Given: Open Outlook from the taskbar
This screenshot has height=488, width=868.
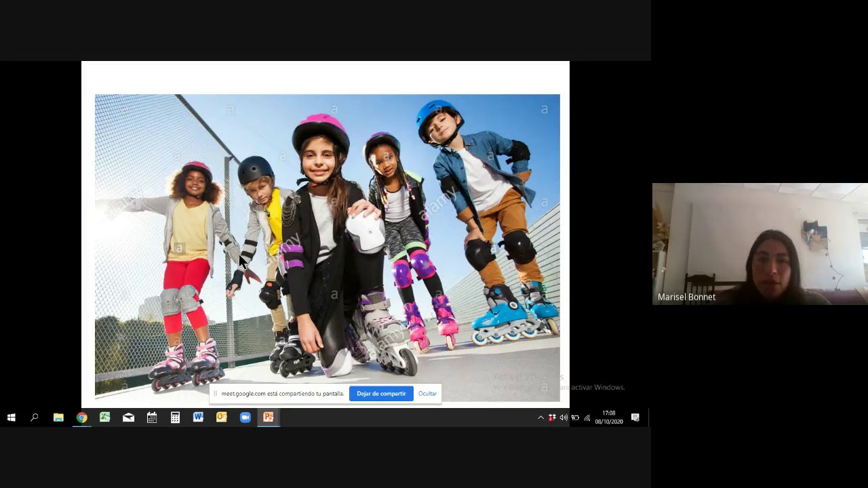Looking at the screenshot, I should [x=222, y=418].
